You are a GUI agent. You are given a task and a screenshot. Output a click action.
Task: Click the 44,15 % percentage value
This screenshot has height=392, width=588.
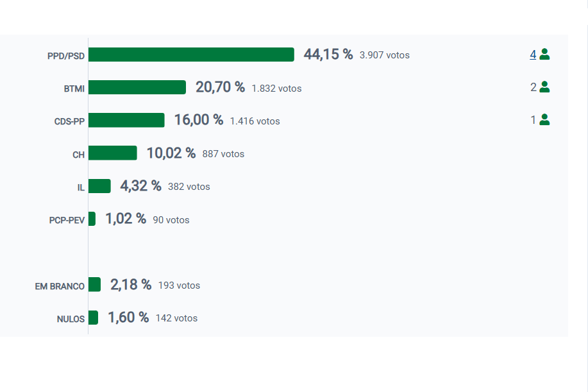328,55
